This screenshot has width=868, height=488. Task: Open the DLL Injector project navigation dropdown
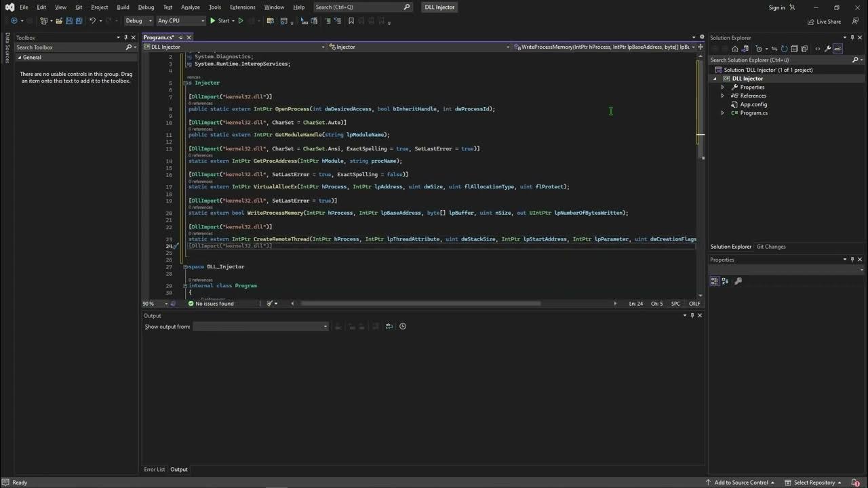point(235,47)
